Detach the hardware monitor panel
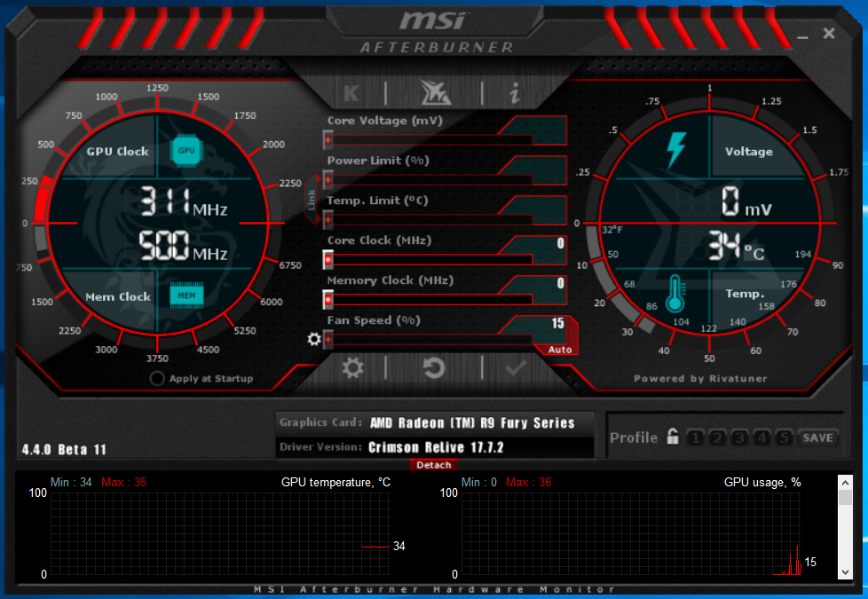The image size is (868, 599). click(434, 465)
